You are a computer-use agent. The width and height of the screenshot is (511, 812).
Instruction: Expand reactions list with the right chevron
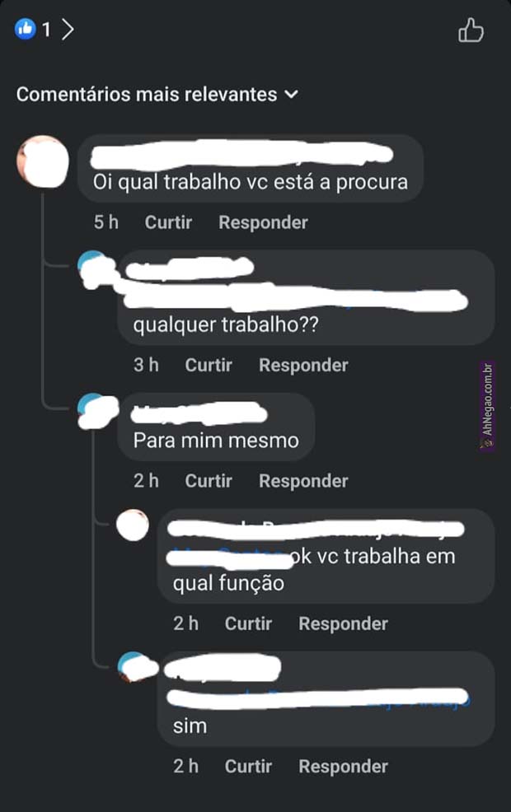(x=68, y=29)
